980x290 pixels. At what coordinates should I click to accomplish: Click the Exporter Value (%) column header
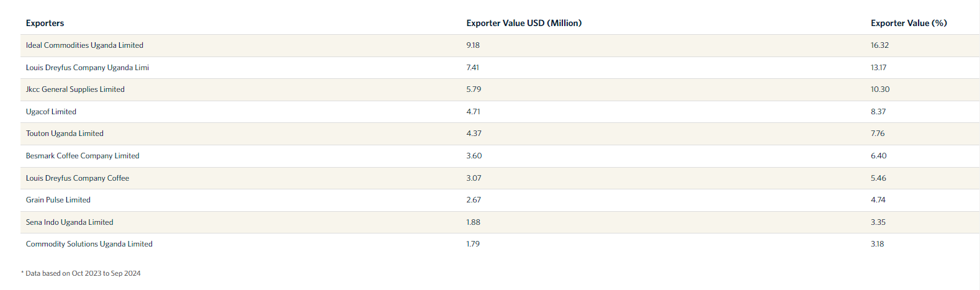click(x=909, y=23)
